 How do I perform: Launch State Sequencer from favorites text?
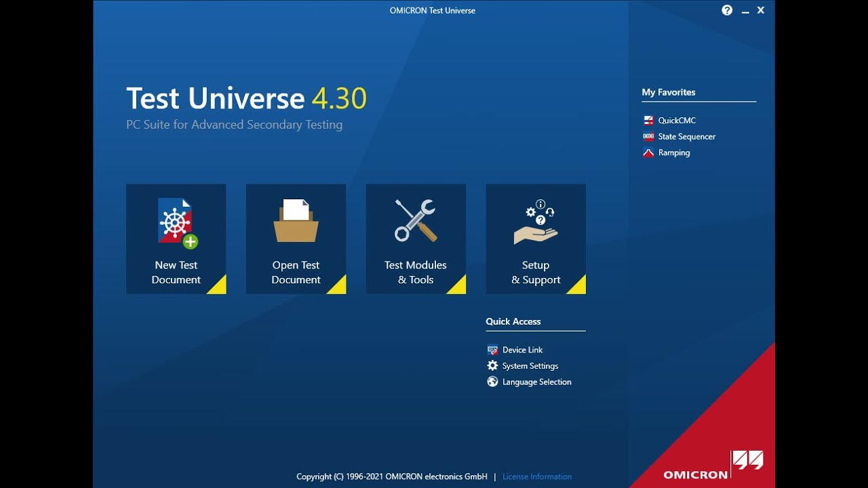687,137
